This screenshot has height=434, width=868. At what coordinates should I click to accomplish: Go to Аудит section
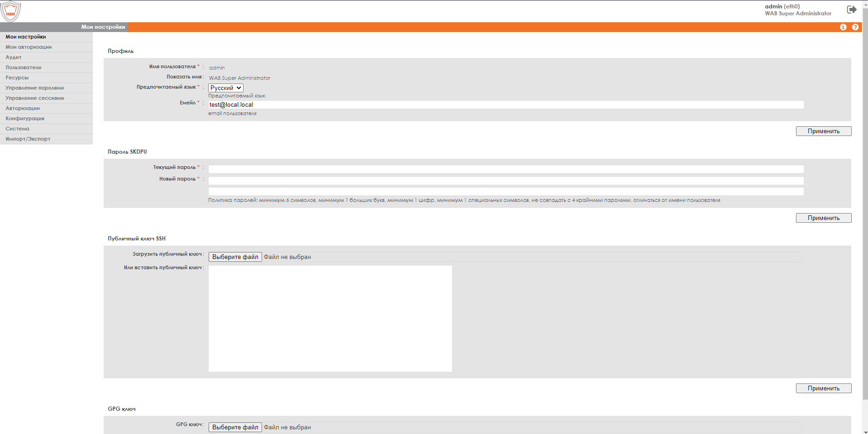[x=46, y=57]
